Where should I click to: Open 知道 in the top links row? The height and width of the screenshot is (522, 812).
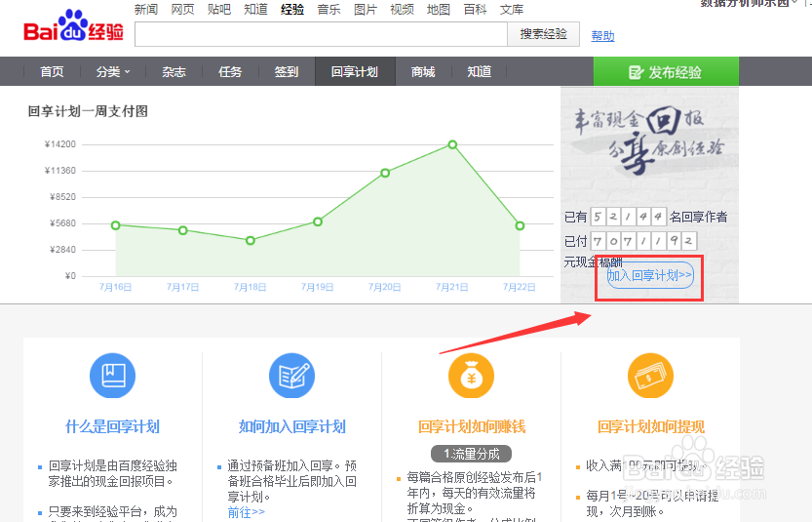coord(255,10)
